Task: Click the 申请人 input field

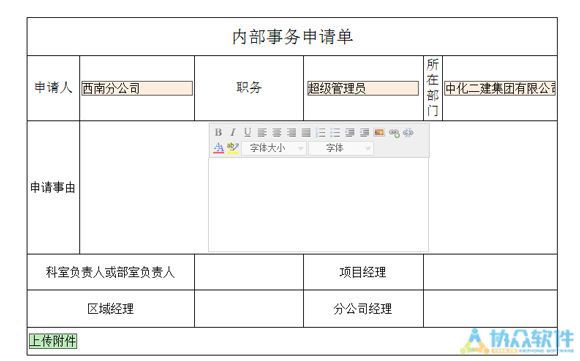Action: point(137,88)
